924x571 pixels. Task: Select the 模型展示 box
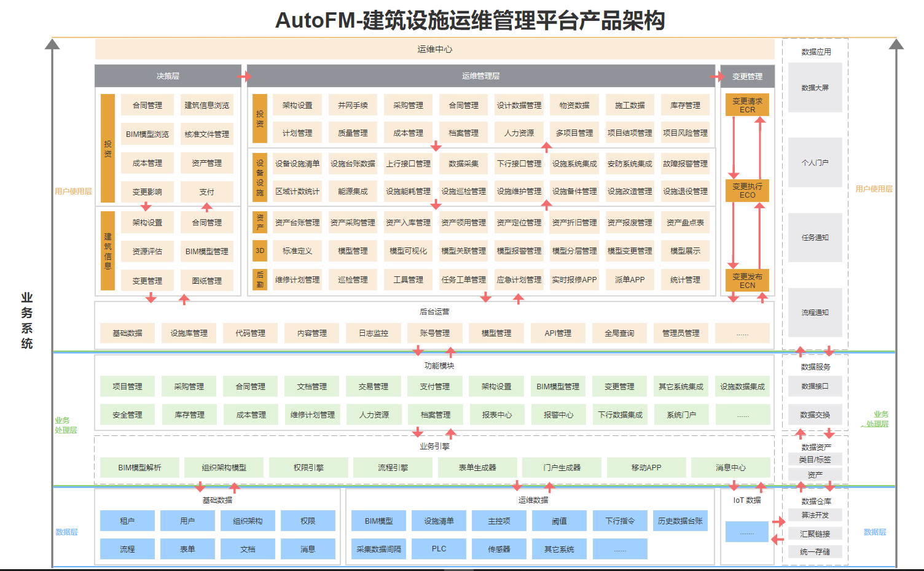[x=685, y=251]
